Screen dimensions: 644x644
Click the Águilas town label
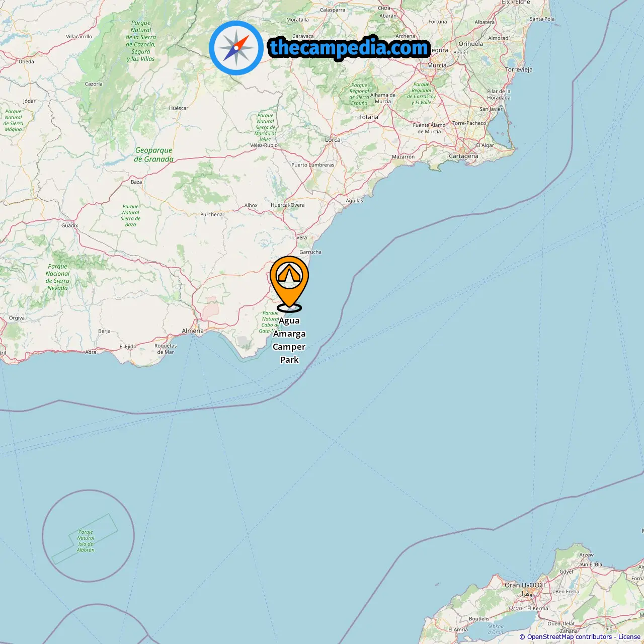tap(354, 200)
